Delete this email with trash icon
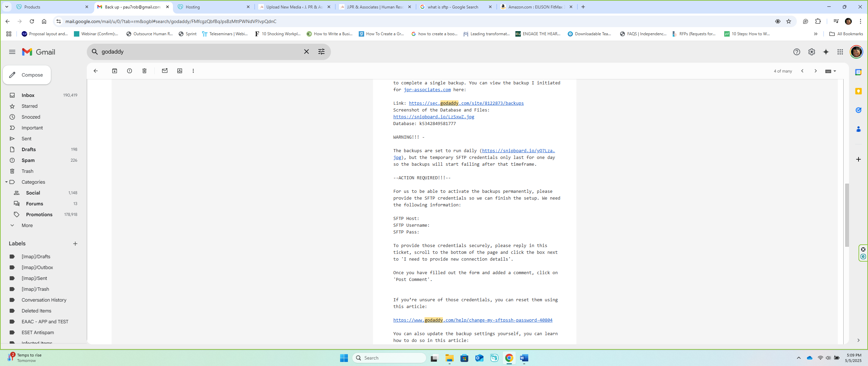Image resolution: width=868 pixels, height=366 pixels. [x=144, y=71]
